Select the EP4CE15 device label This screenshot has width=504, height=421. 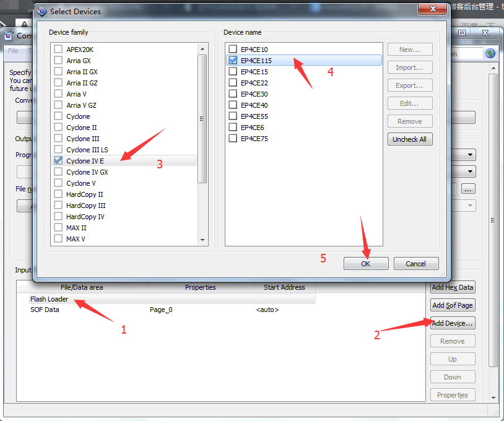coord(254,72)
